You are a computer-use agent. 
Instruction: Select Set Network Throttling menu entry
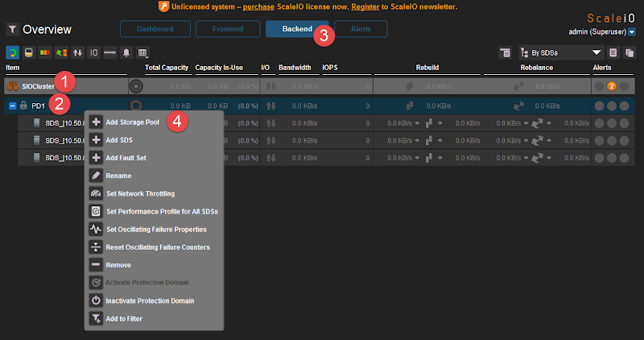[140, 193]
